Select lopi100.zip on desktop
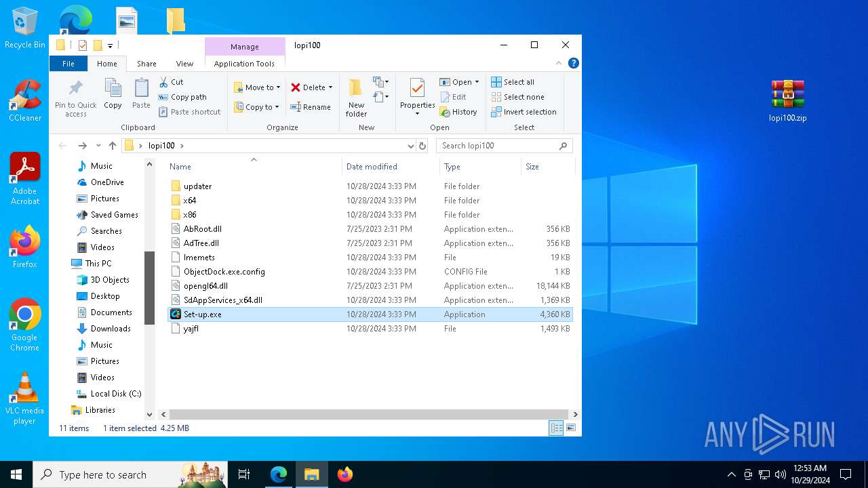868x488 pixels. coord(787,100)
